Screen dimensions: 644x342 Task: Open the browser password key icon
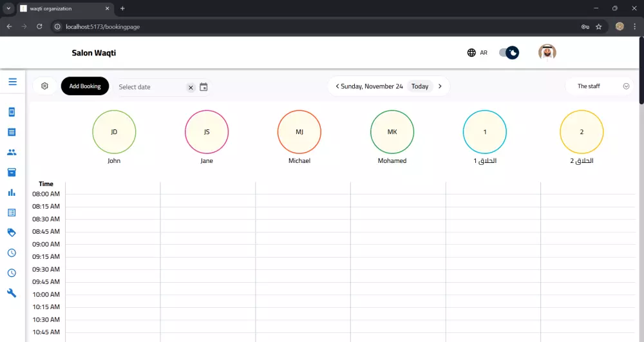click(x=585, y=26)
